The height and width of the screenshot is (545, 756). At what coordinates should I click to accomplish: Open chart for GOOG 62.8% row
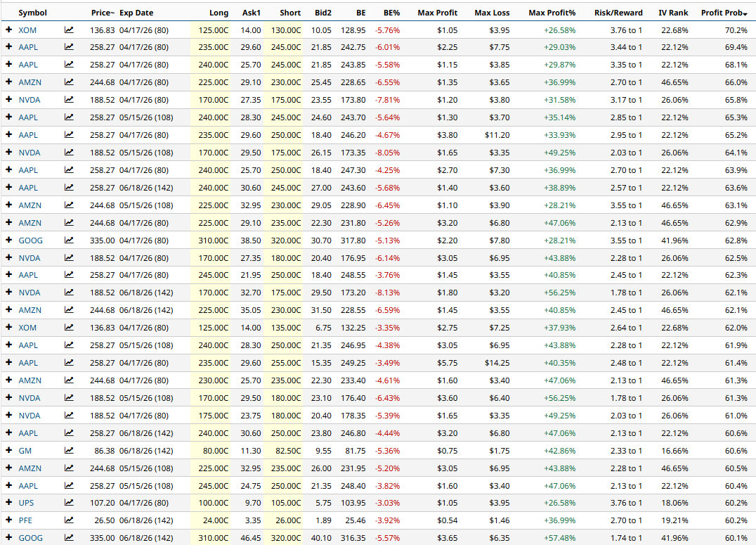point(69,241)
